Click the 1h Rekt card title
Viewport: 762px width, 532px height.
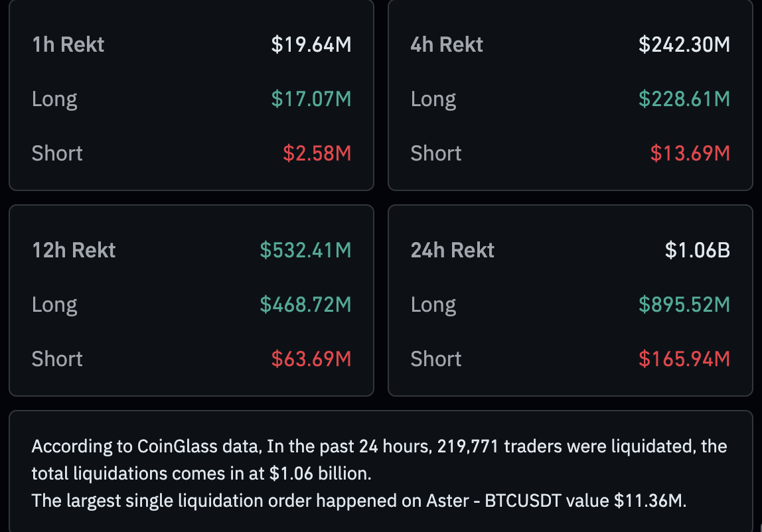68,44
